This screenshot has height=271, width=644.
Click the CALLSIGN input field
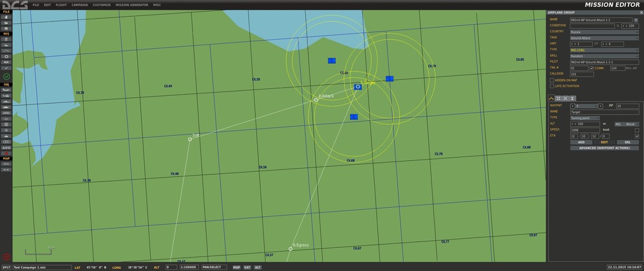[x=582, y=74]
